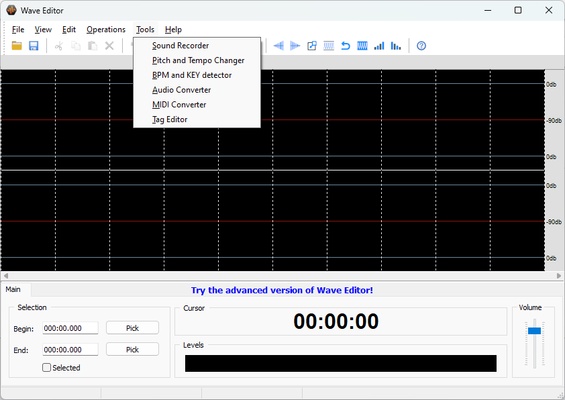This screenshot has width=565, height=400.
Task: Click the left-pointing blue arrow icon
Action: point(278,46)
